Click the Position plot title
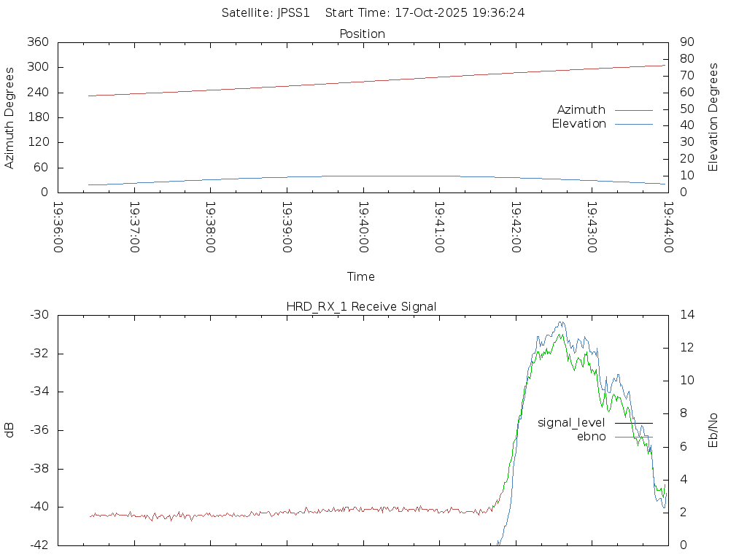 [362, 34]
